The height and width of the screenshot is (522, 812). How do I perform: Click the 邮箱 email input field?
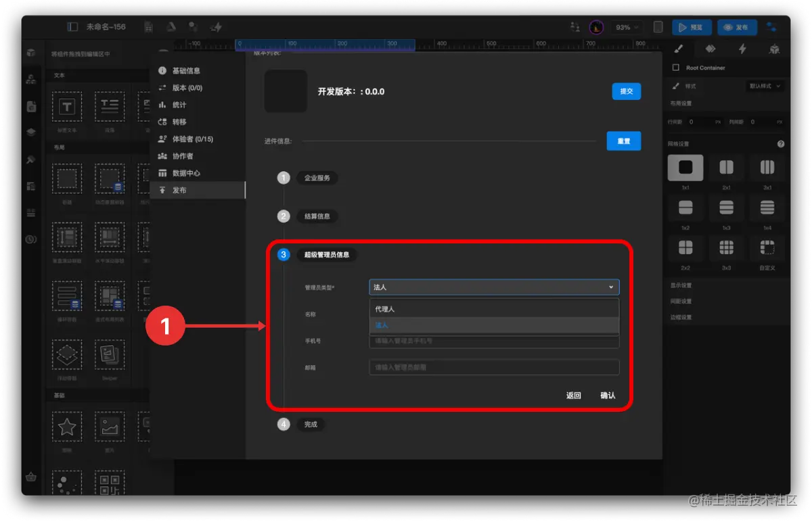pyautogui.click(x=494, y=367)
